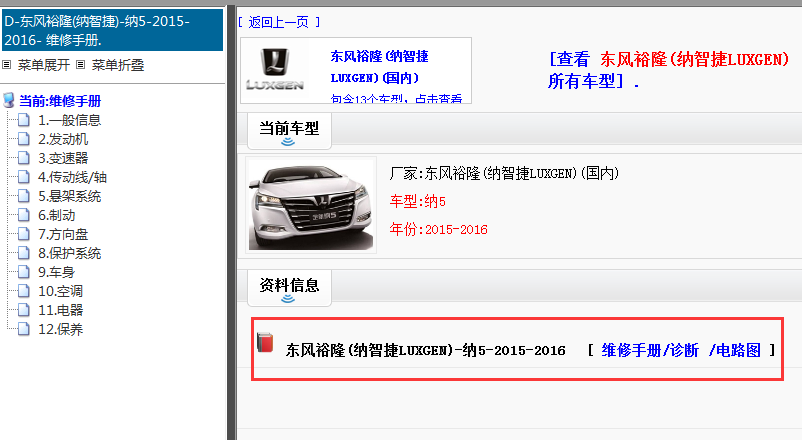Open the 6.制动 brake chapter
This screenshot has height=440, width=802.
point(56,215)
